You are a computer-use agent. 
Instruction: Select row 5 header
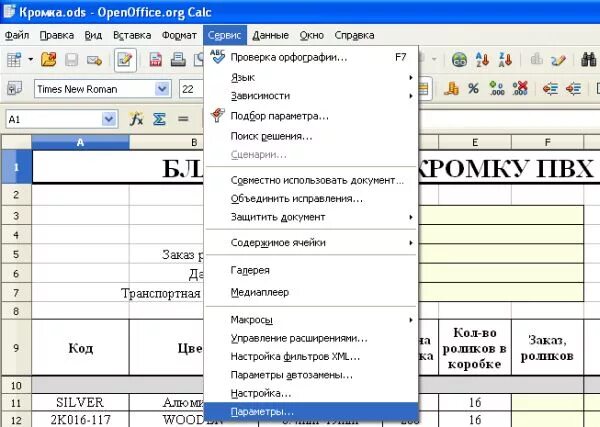click(x=16, y=254)
